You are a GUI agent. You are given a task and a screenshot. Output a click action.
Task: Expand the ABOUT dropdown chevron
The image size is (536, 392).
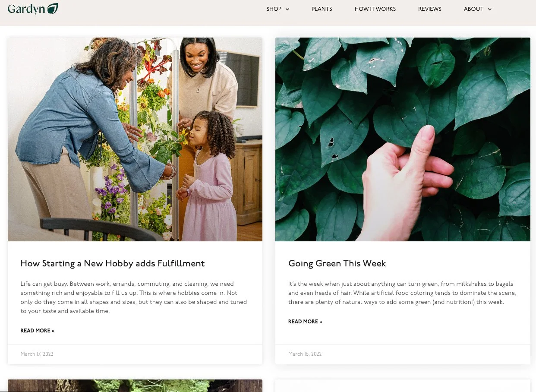pyautogui.click(x=489, y=9)
